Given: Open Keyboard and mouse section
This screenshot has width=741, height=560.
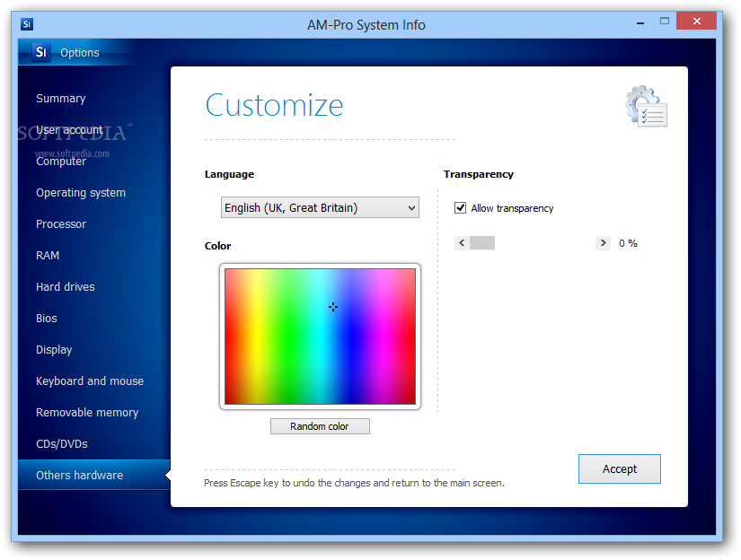Looking at the screenshot, I should coord(90,381).
